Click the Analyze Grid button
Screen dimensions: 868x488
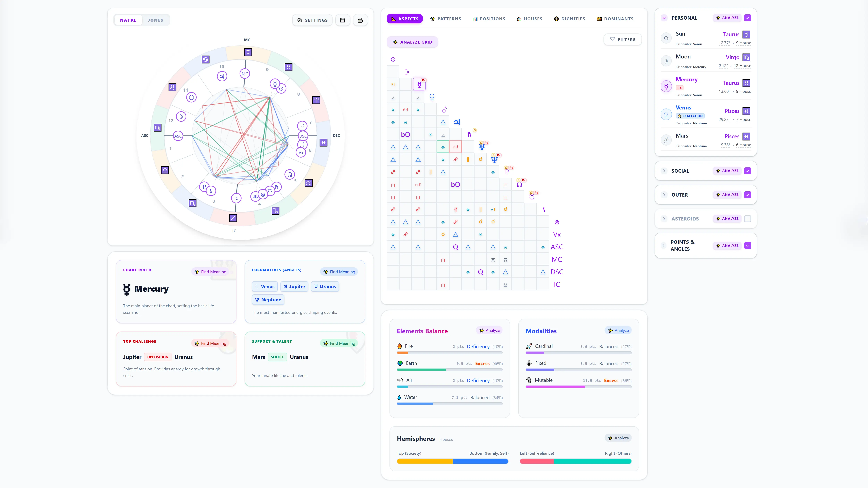pyautogui.click(x=412, y=42)
